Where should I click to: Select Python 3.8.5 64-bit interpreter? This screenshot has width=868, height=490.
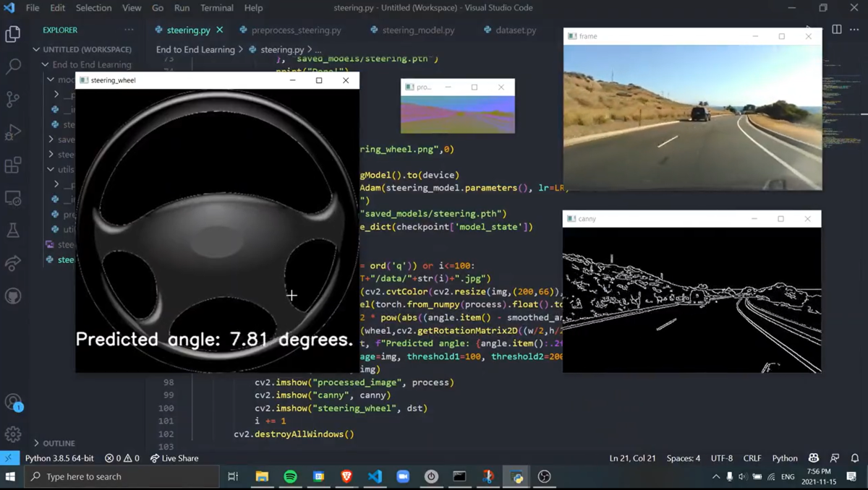[60, 458]
